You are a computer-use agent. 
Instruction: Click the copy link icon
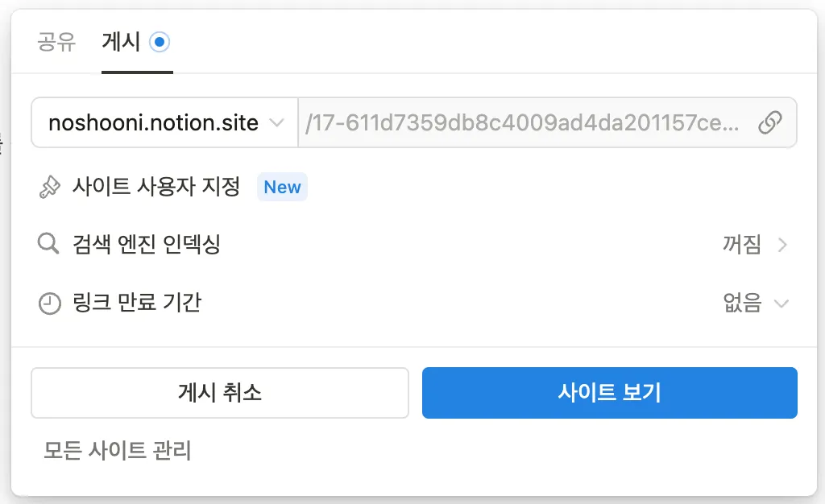coord(770,123)
